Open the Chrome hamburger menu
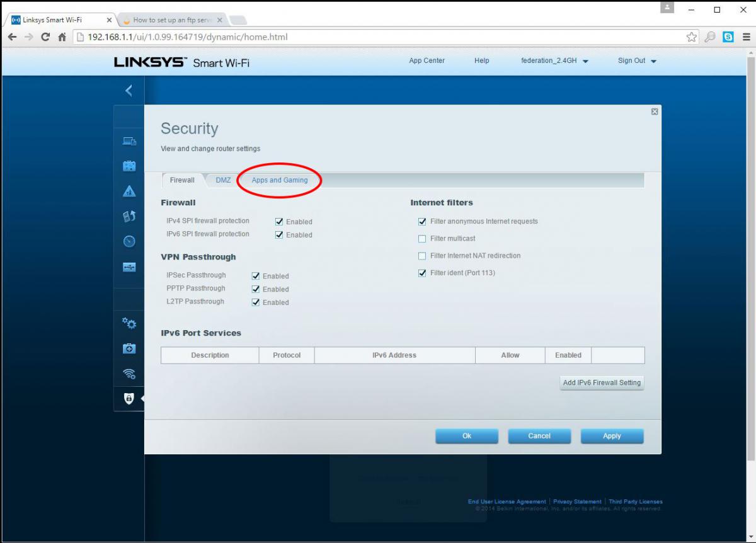Screen dimensions: 756x543 (746, 37)
